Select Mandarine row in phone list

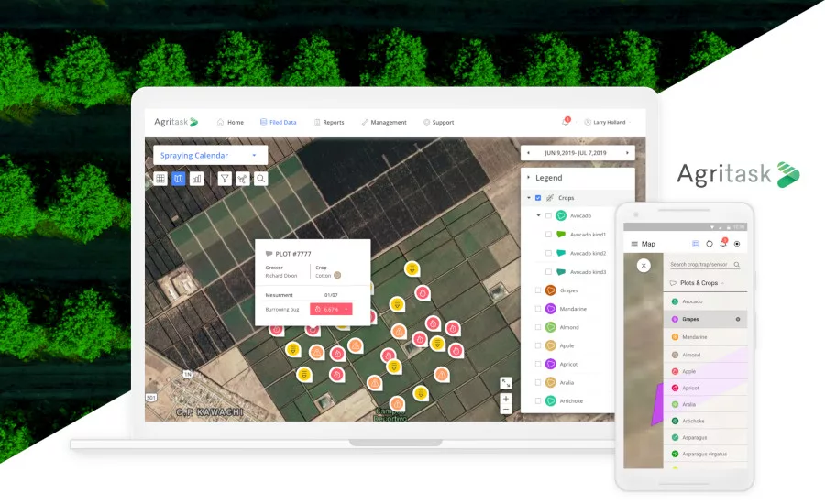pyautogui.click(x=705, y=336)
